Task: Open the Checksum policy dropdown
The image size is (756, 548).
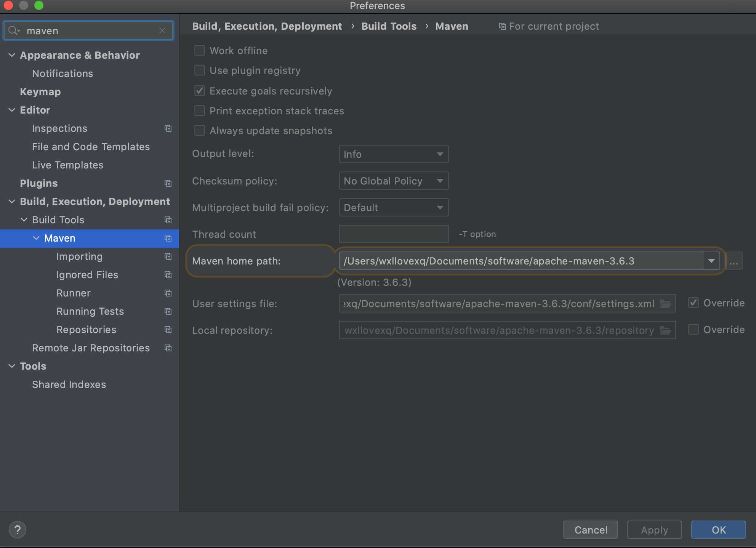Action: click(393, 181)
